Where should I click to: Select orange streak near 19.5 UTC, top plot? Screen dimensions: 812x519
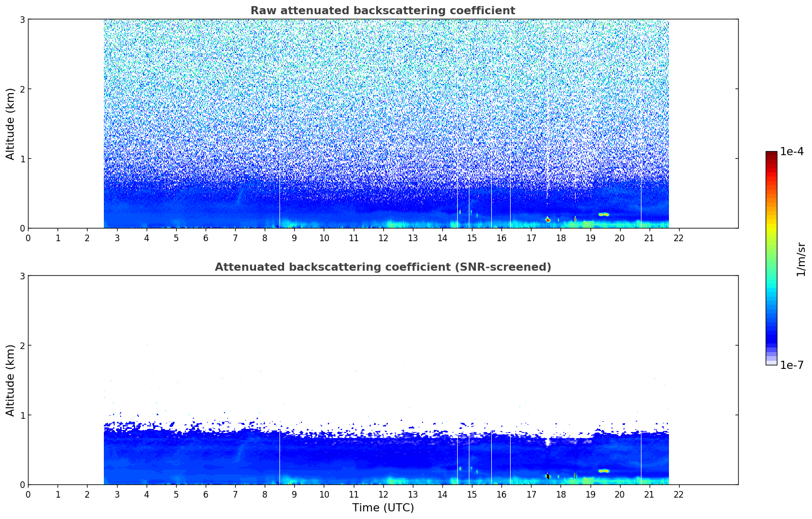(604, 214)
